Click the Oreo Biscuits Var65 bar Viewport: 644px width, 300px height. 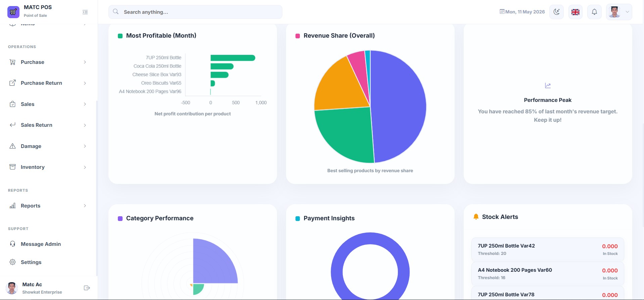213,83
